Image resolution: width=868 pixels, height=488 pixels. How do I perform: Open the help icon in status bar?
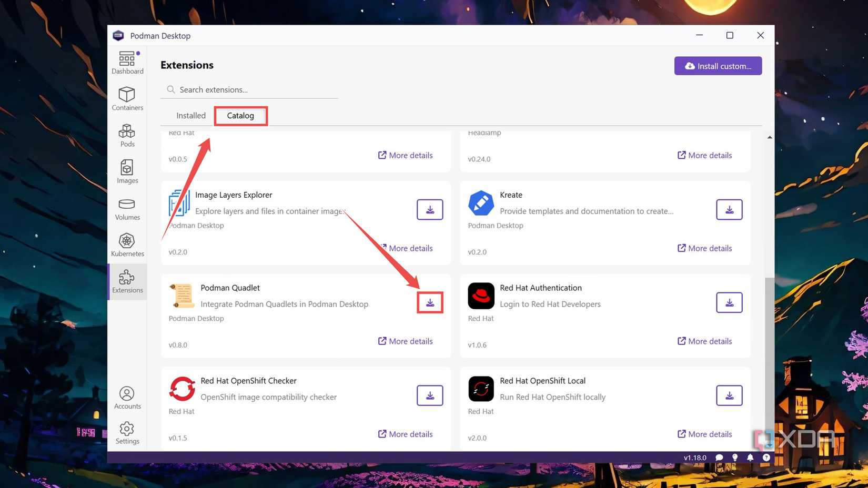coord(766,457)
